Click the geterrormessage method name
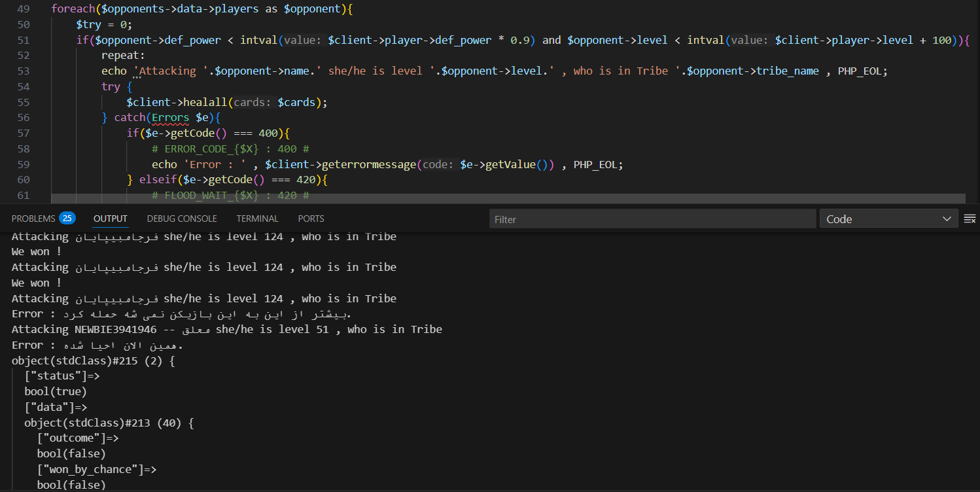 click(x=369, y=165)
